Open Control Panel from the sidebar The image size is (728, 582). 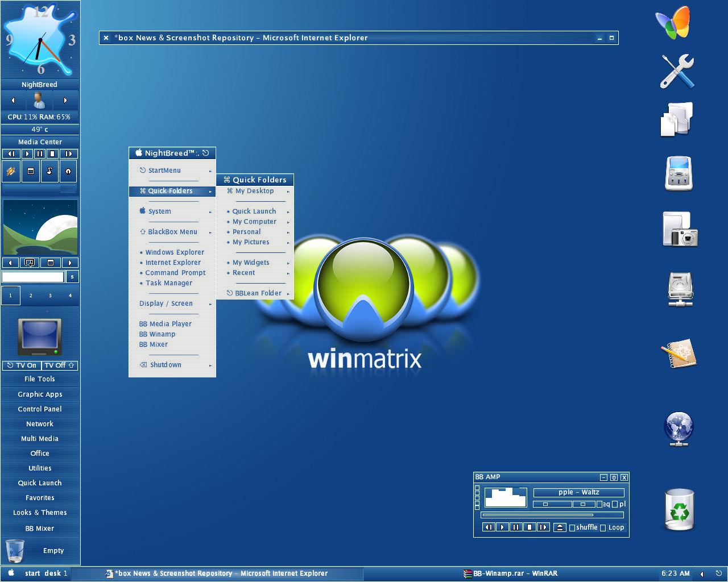[40, 409]
